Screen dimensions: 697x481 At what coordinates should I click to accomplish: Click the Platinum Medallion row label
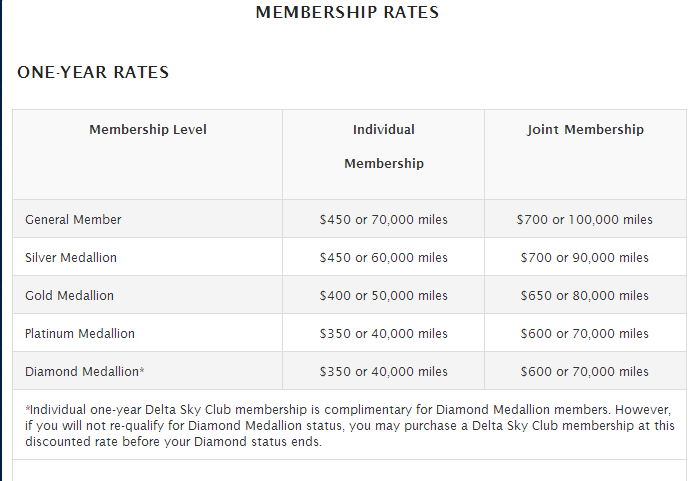pyautogui.click(x=80, y=333)
